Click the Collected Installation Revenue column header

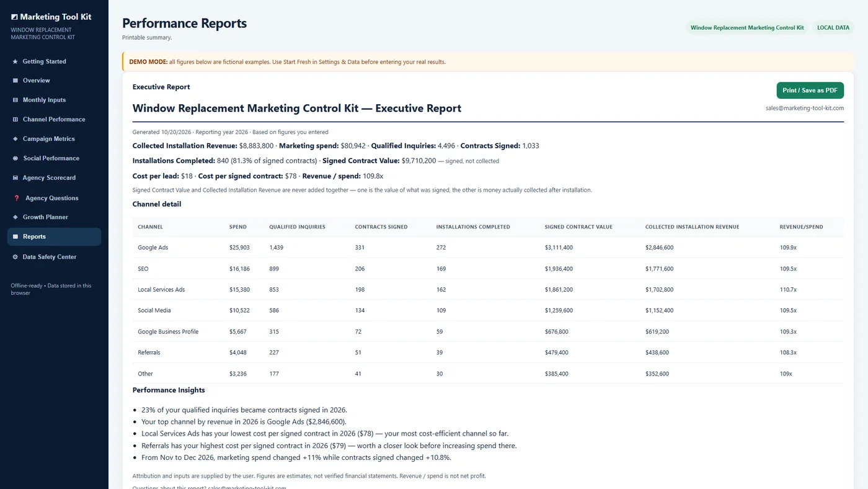click(692, 227)
